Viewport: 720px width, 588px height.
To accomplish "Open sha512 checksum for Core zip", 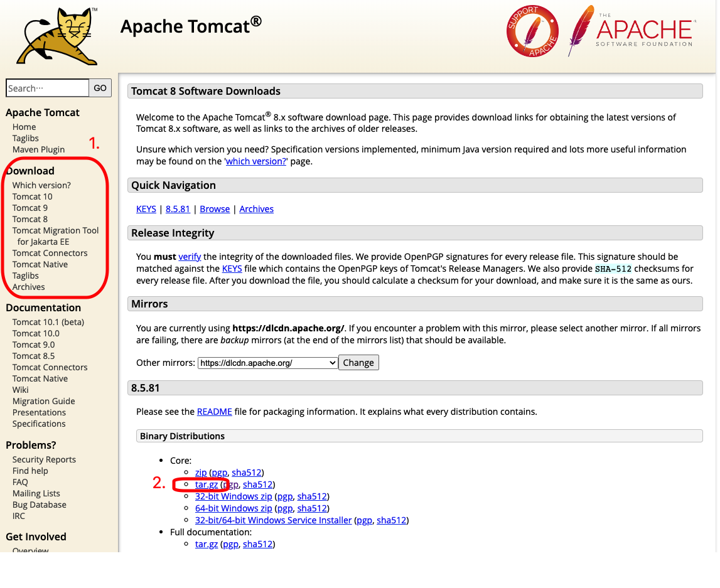I will click(247, 473).
